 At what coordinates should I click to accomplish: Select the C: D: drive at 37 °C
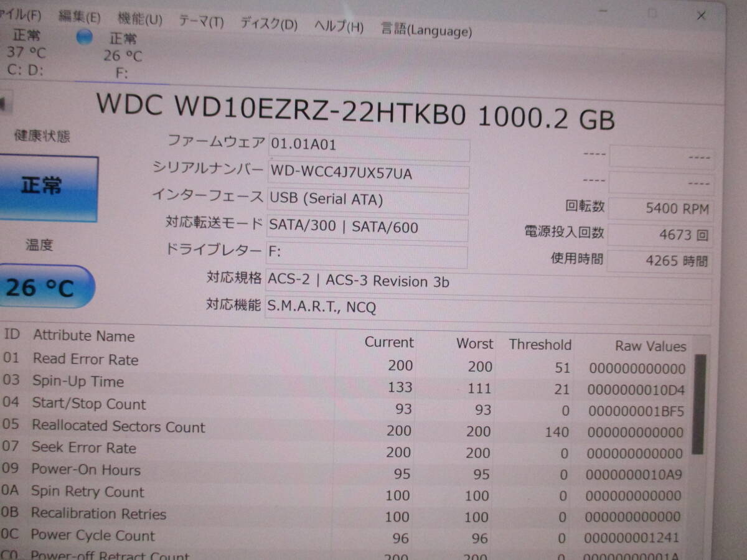point(26,52)
